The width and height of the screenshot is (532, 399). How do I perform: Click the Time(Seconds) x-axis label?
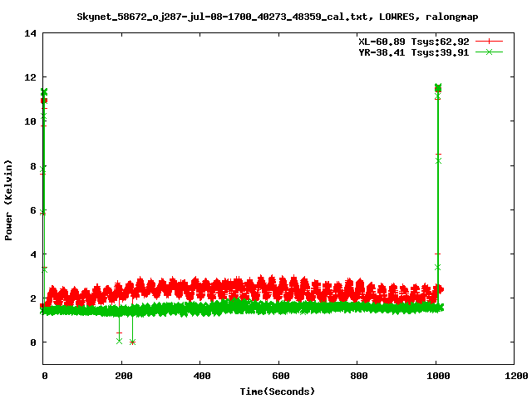click(277, 392)
